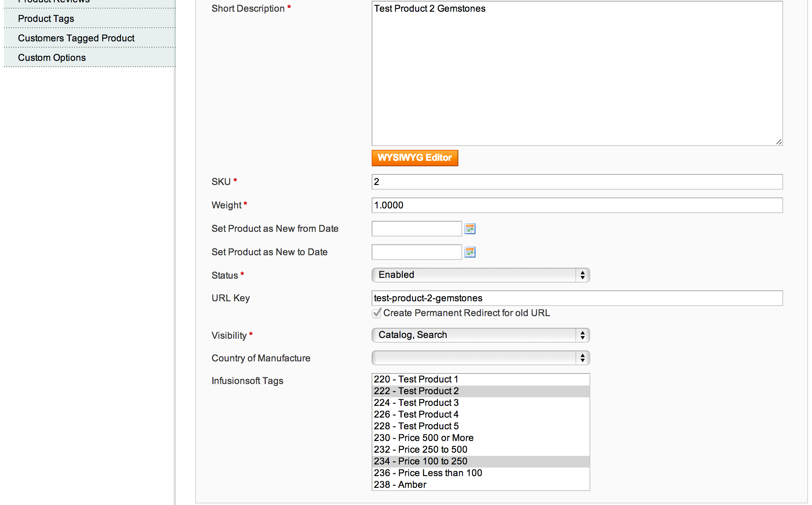Deselect the 222 - Test Product 2 tag
Viewport: 812px width, 505px height.
coord(416,391)
